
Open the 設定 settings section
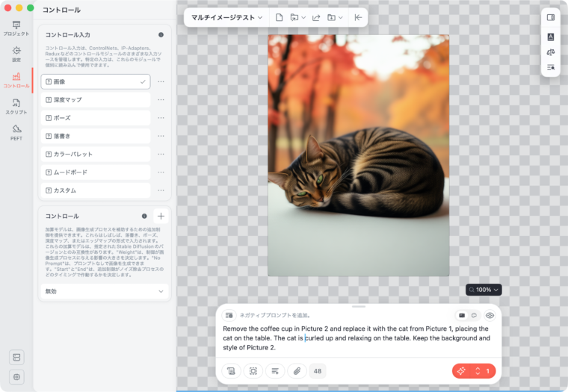(16, 54)
